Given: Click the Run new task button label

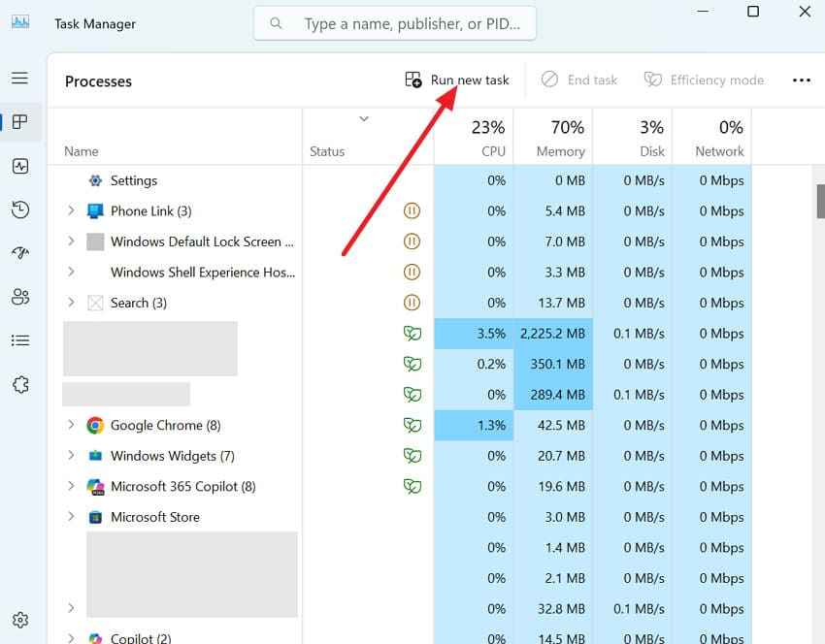Looking at the screenshot, I should click(470, 80).
